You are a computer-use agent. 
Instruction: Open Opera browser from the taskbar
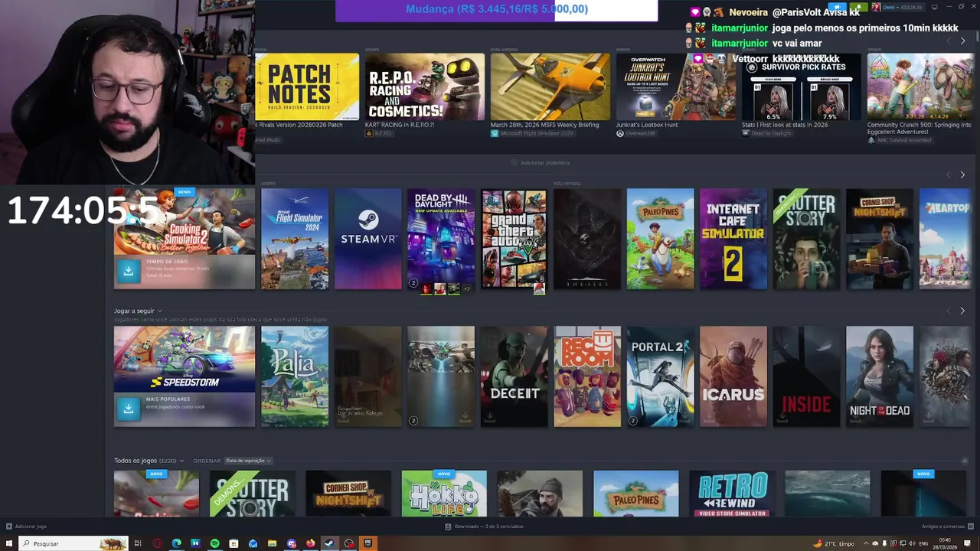pyautogui.click(x=157, y=543)
